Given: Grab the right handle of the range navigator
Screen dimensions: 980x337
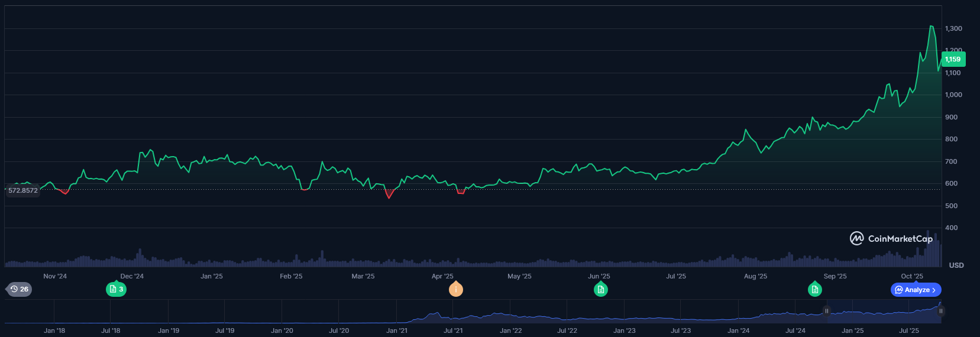Looking at the screenshot, I should tap(940, 311).
